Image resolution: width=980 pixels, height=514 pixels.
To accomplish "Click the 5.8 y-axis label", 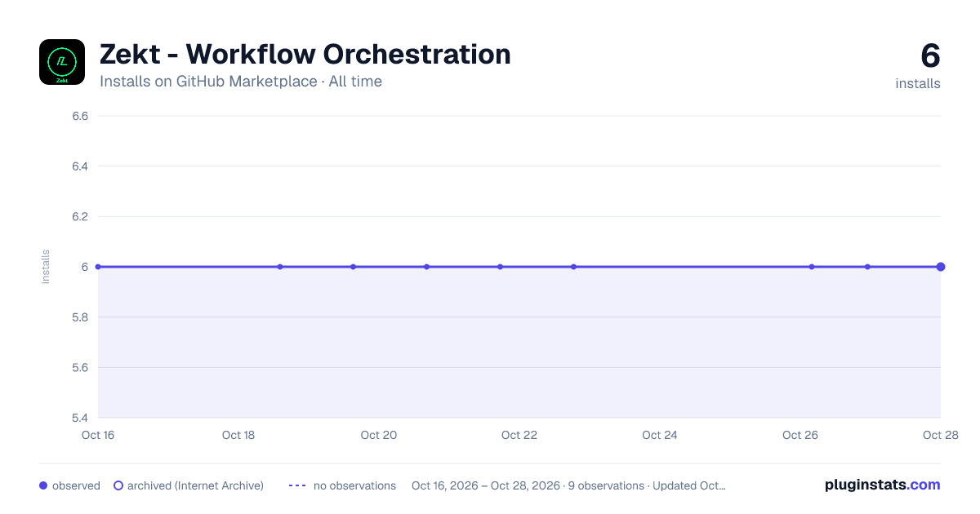I will (x=80, y=317).
